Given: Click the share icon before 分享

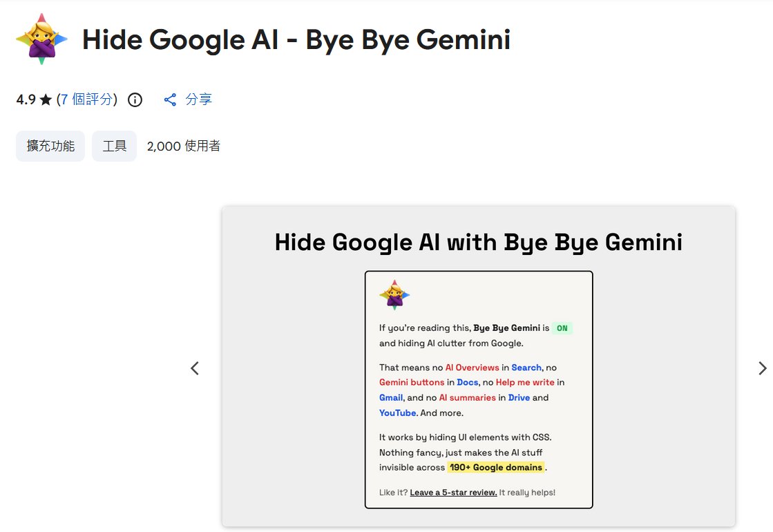Looking at the screenshot, I should tap(170, 100).
